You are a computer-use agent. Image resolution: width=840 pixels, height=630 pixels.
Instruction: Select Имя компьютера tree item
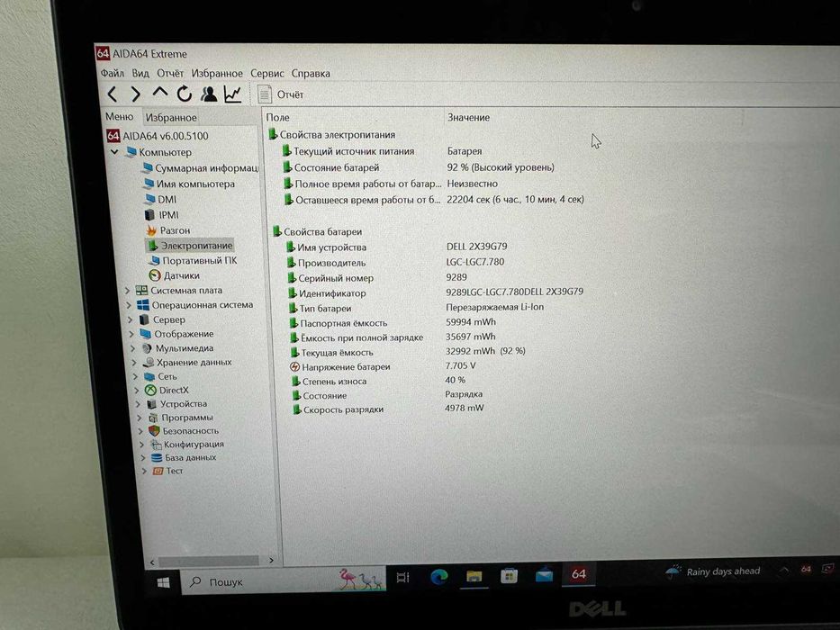point(189,184)
